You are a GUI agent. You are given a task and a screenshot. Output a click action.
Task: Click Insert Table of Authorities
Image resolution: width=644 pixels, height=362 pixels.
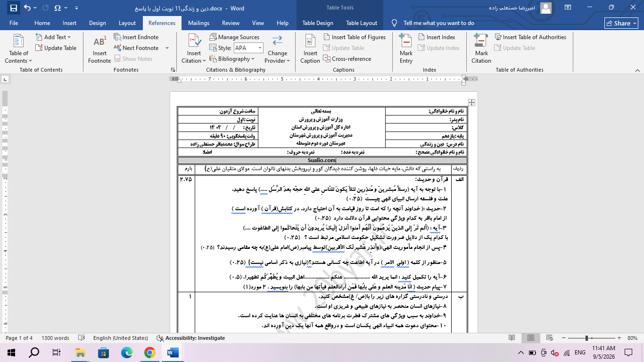coord(530,37)
